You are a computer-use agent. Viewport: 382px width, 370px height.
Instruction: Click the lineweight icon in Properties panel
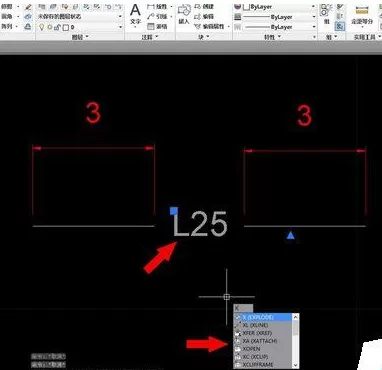tap(238, 17)
